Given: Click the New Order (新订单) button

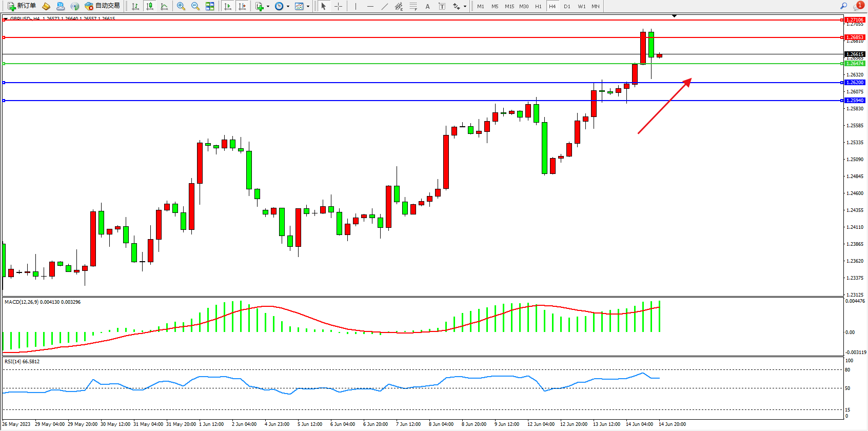Looking at the screenshot, I should point(22,6).
